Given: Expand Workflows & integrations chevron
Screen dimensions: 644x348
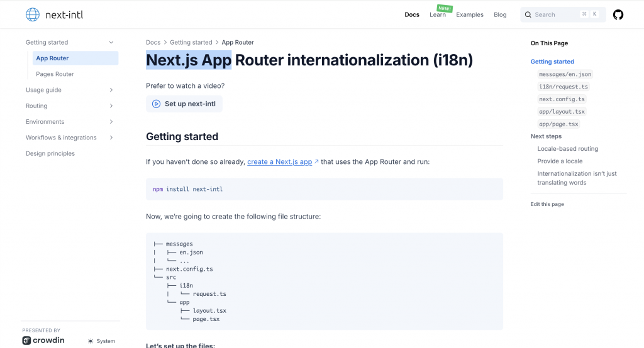Looking at the screenshot, I should click(111, 138).
